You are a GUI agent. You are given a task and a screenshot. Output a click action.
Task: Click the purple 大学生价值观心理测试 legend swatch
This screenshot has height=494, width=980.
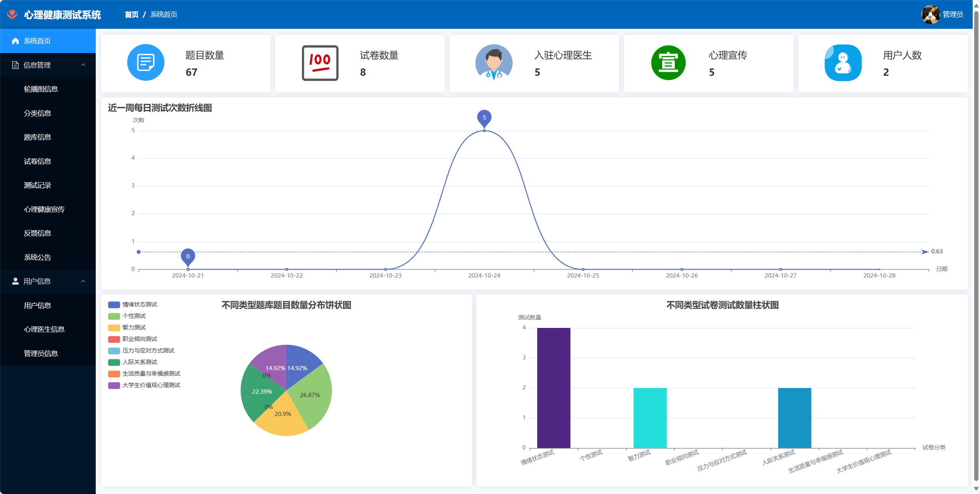114,385
